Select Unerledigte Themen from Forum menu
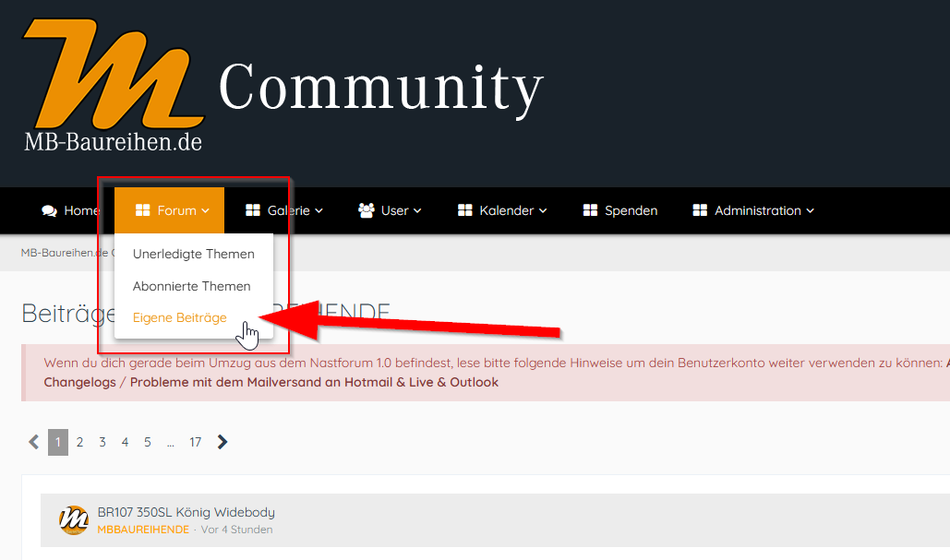Screen dimensions: 950x560 pyautogui.click(x=193, y=254)
